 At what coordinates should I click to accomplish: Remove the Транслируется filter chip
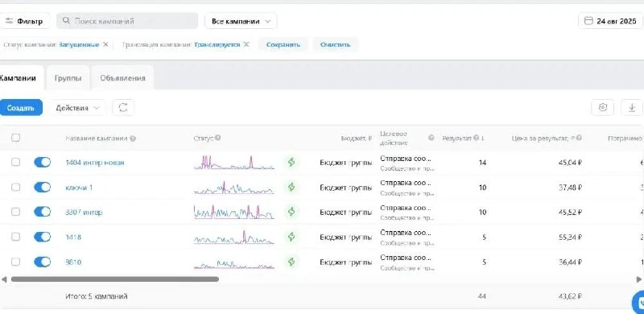pos(246,44)
